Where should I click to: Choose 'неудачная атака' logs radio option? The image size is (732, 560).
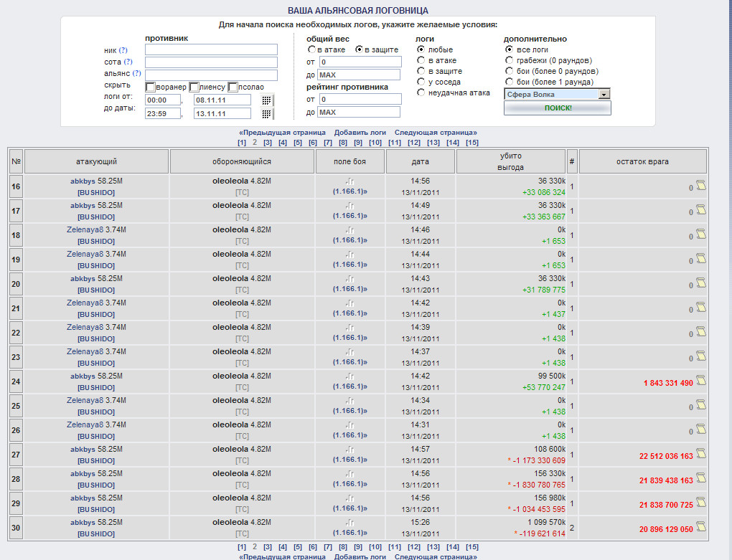[422, 92]
